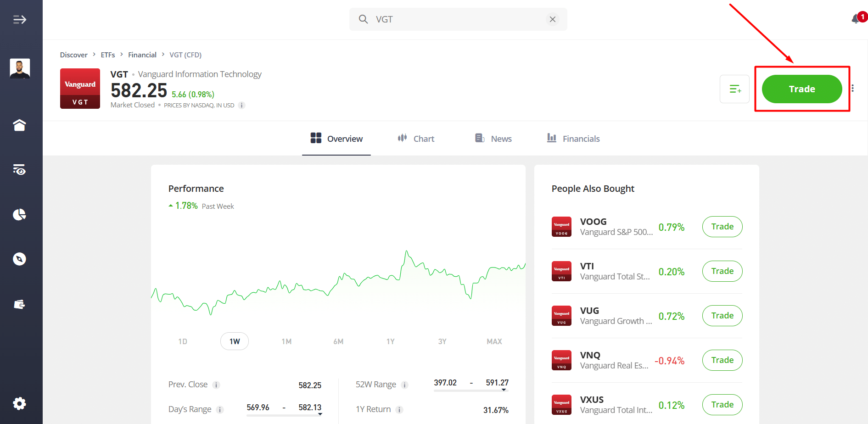Trade VXUS from People Also Bought

[722, 405]
